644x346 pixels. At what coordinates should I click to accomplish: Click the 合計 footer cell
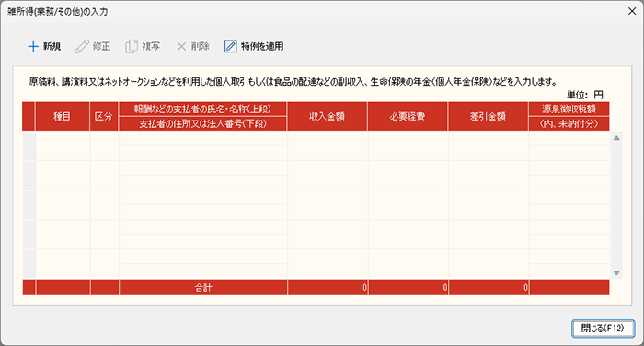(x=203, y=288)
